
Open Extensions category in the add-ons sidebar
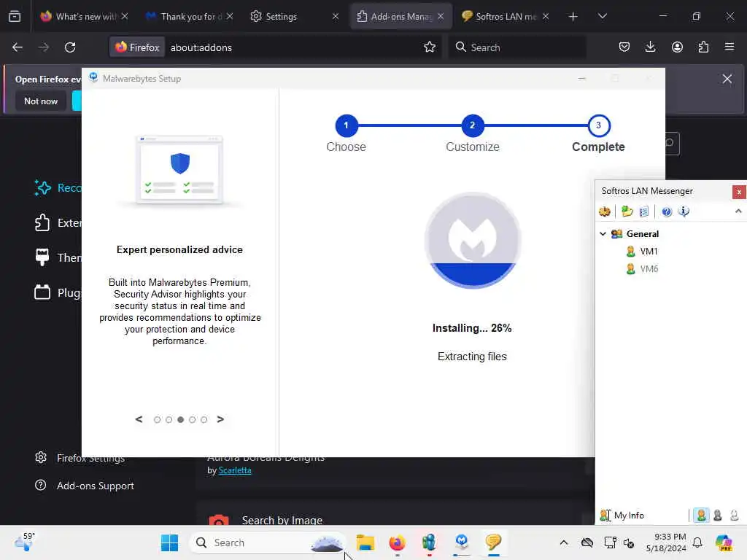57,223
